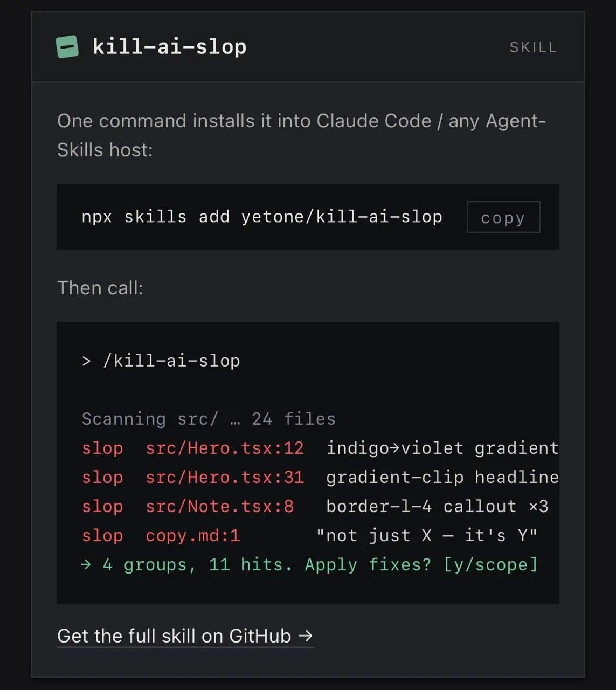Screen dimensions: 616x690
Task: Select the src/Hero.tsx:12 result path
Action: (x=225, y=448)
